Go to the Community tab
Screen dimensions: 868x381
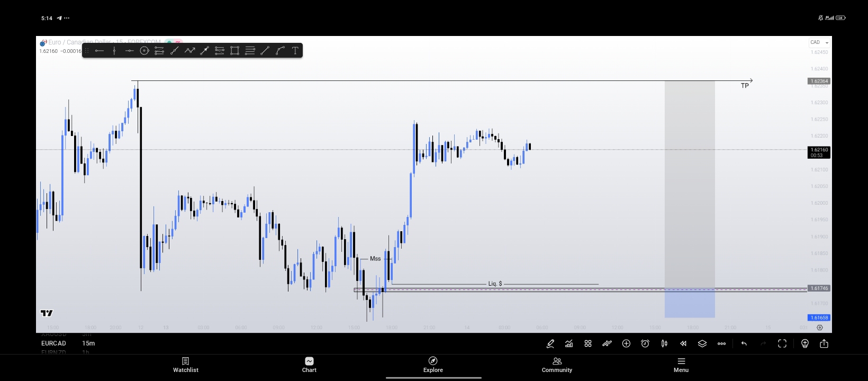[x=557, y=365]
